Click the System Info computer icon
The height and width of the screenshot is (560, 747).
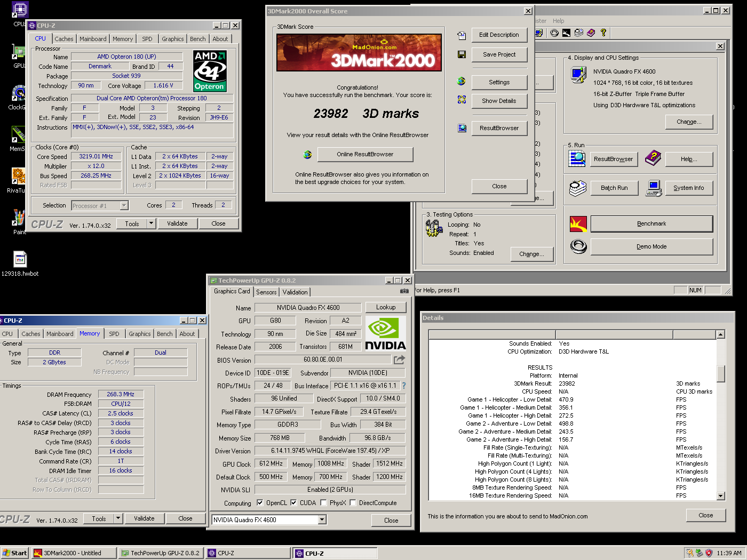click(654, 188)
